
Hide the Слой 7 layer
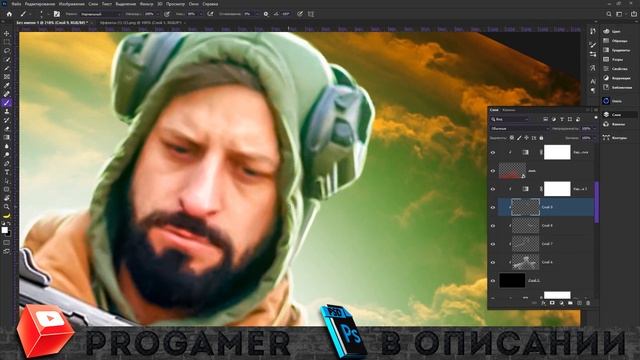[493, 244]
